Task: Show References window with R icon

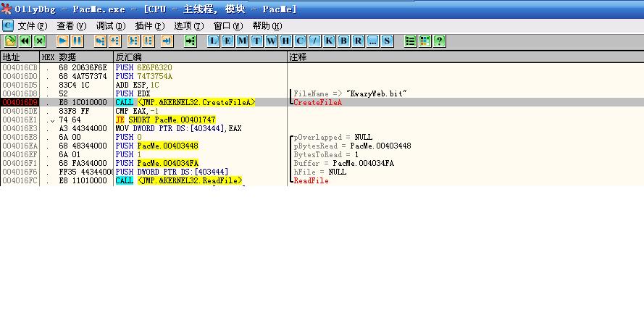Action: click(x=358, y=41)
